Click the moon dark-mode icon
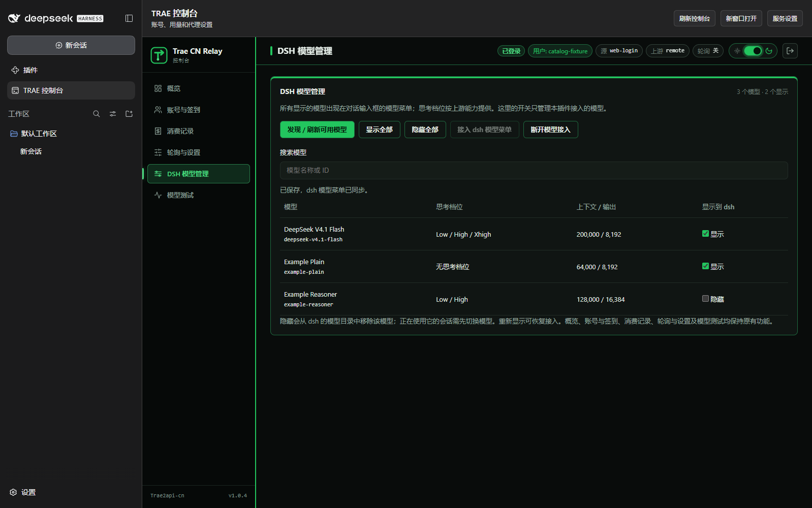 [x=769, y=51]
